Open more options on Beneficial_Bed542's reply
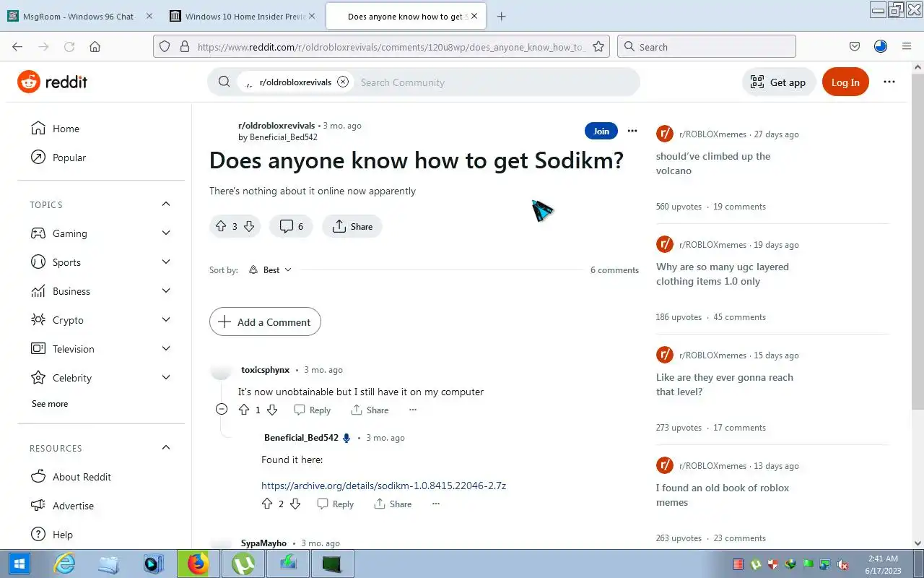Screen dimensions: 924x578 [x=436, y=504]
